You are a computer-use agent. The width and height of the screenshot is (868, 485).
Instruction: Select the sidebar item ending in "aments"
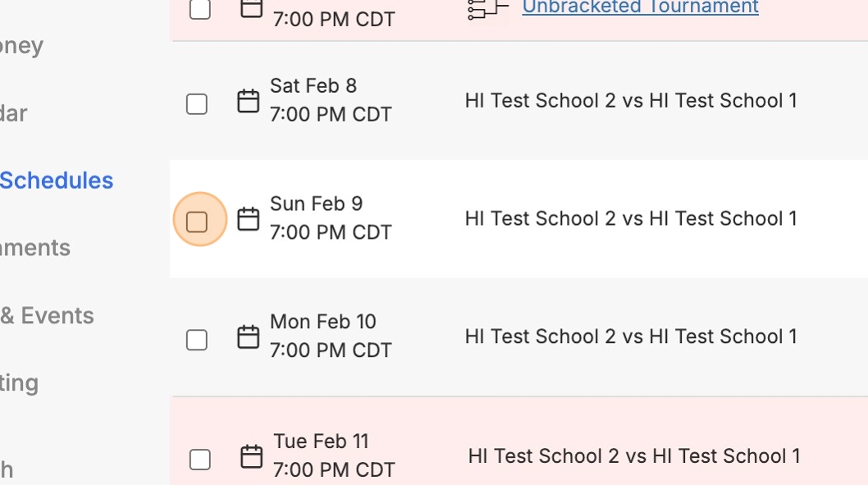(34, 248)
